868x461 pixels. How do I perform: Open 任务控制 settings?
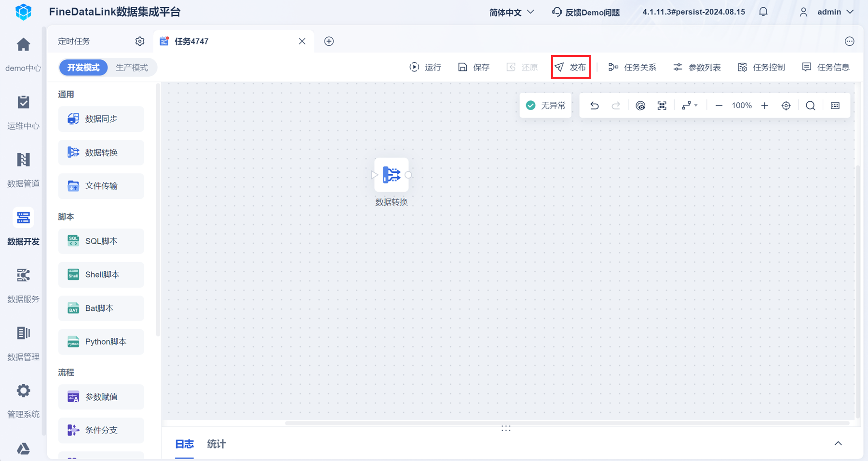(x=761, y=67)
